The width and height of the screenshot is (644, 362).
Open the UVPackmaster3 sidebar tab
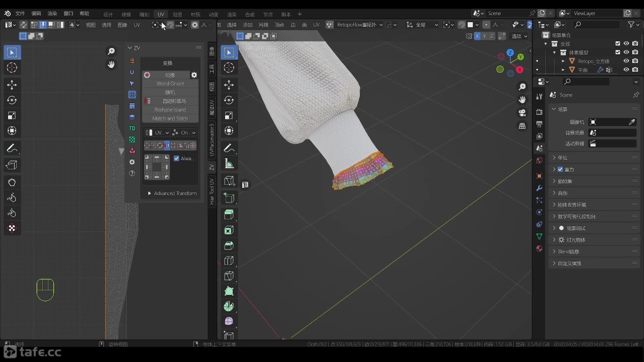pyautogui.click(x=212, y=139)
